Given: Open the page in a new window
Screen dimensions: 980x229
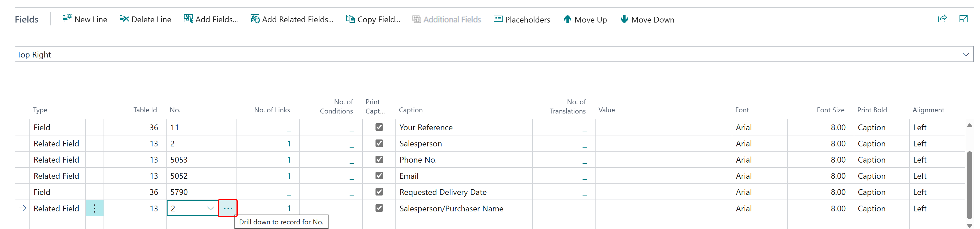Looking at the screenshot, I should (963, 19).
